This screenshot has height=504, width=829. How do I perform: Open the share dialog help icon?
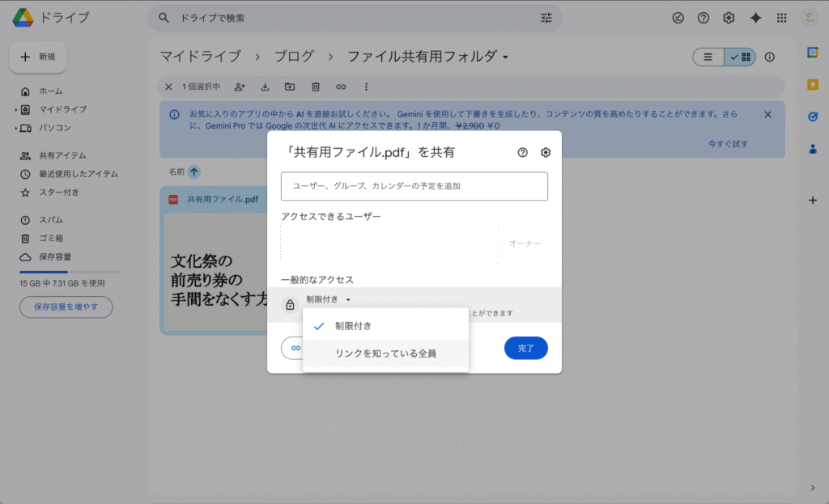tap(522, 153)
